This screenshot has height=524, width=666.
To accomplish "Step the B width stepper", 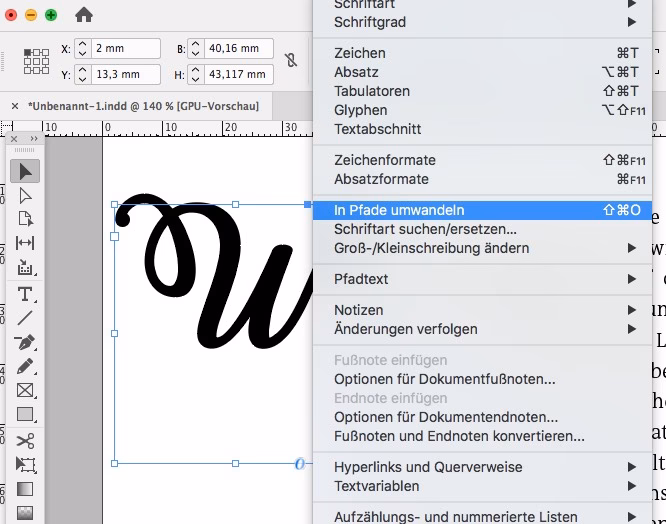I will point(195,48).
